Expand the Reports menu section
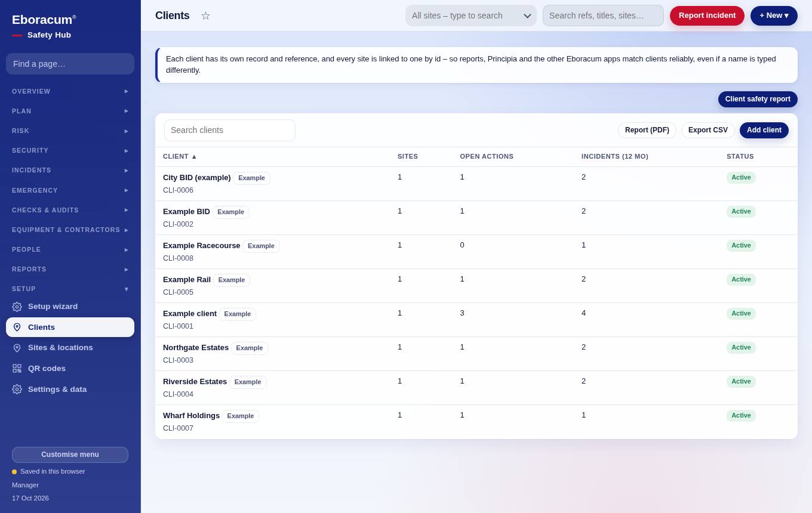The image size is (812, 513). click(x=70, y=269)
